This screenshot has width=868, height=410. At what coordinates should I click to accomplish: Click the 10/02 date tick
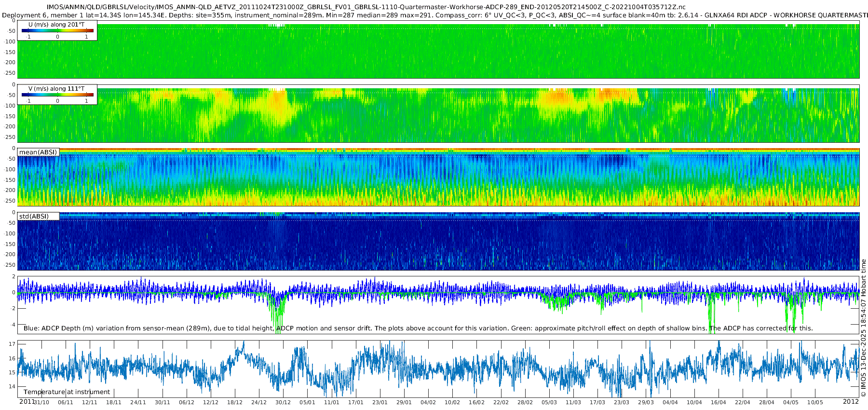point(452,402)
